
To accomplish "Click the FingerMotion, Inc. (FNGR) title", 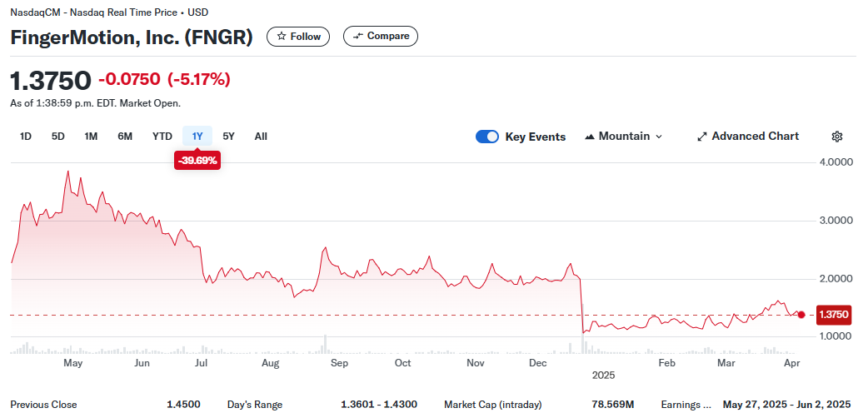I will click(x=132, y=37).
